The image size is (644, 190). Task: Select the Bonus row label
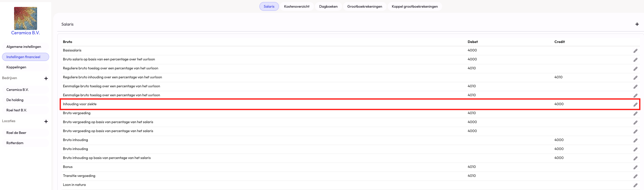(x=68, y=167)
